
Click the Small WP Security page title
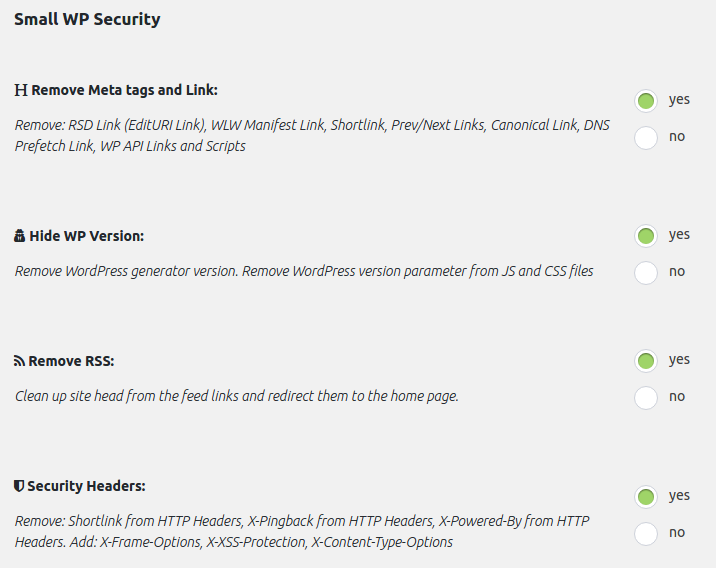click(87, 19)
